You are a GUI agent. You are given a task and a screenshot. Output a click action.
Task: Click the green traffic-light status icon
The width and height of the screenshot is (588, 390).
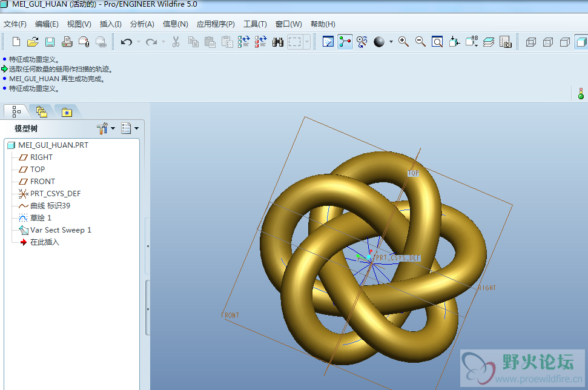[581, 94]
